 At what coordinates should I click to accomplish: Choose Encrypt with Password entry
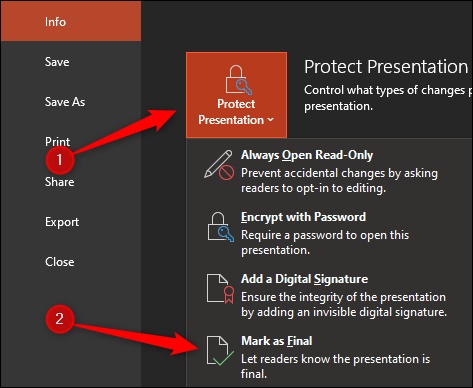click(303, 217)
